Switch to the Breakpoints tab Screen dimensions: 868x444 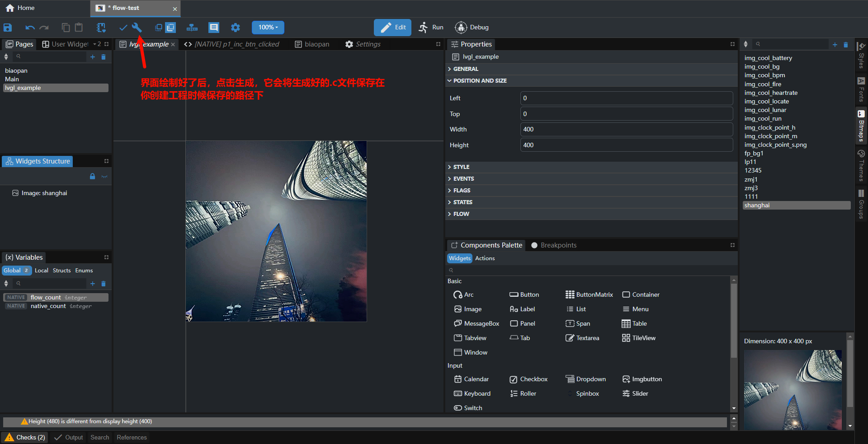click(x=554, y=245)
